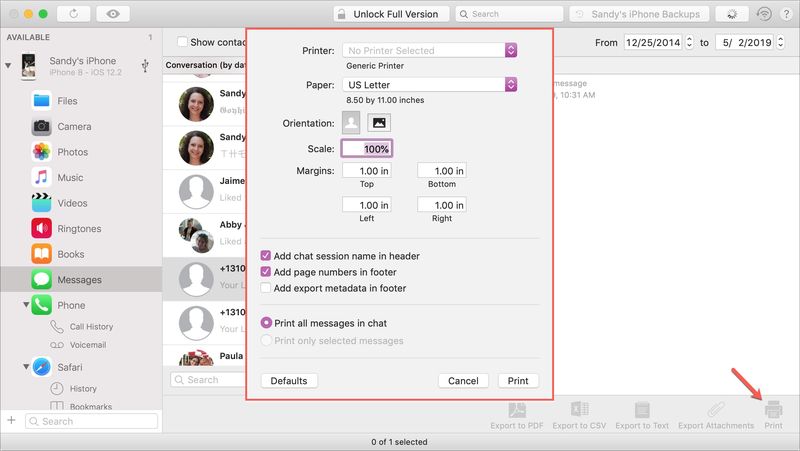Click Export to Text icon

tap(642, 410)
